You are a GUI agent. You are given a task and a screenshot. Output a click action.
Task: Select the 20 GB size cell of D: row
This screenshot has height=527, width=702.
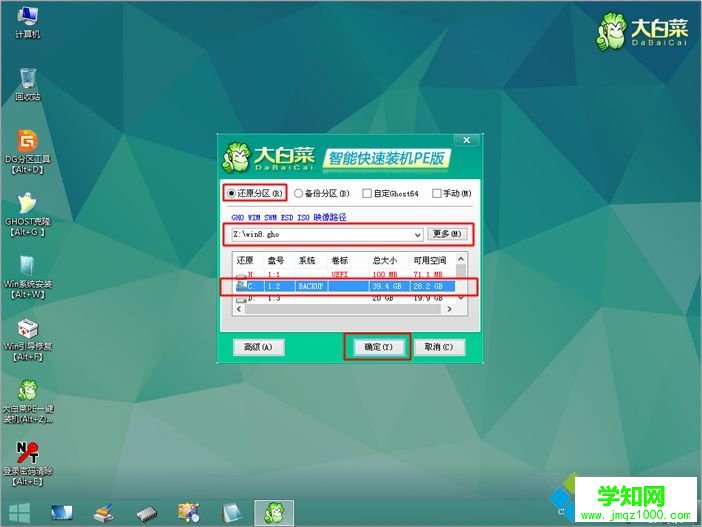(383, 299)
